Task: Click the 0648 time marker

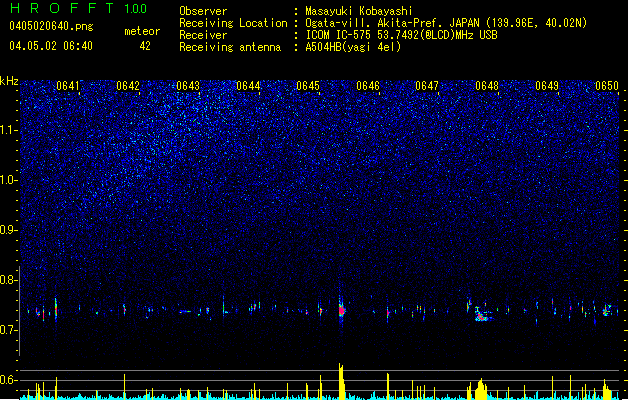Action: (x=487, y=86)
